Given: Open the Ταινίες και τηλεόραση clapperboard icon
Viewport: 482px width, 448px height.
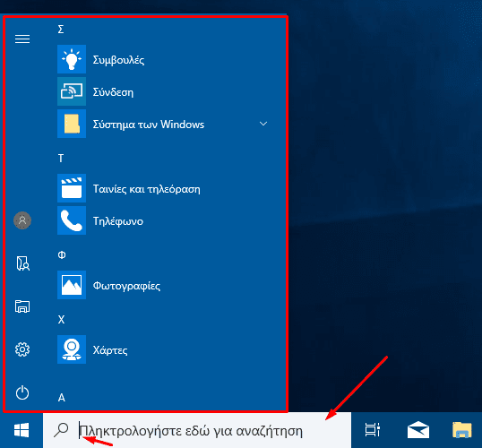Looking at the screenshot, I should [72, 188].
